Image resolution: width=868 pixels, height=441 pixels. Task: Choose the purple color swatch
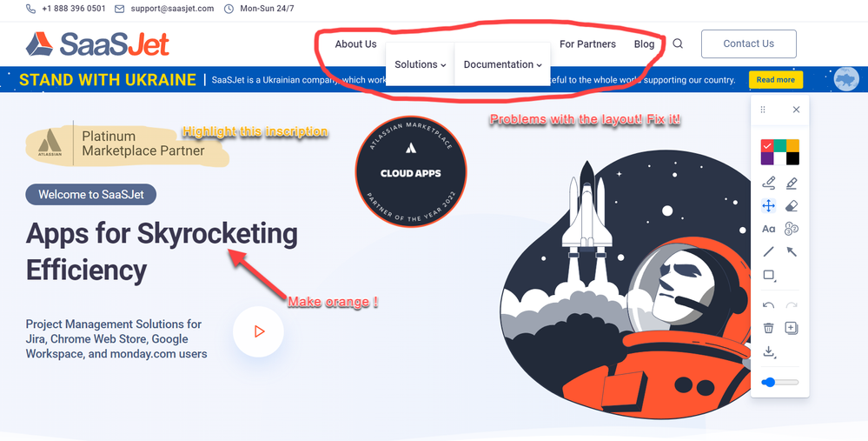[x=767, y=158]
